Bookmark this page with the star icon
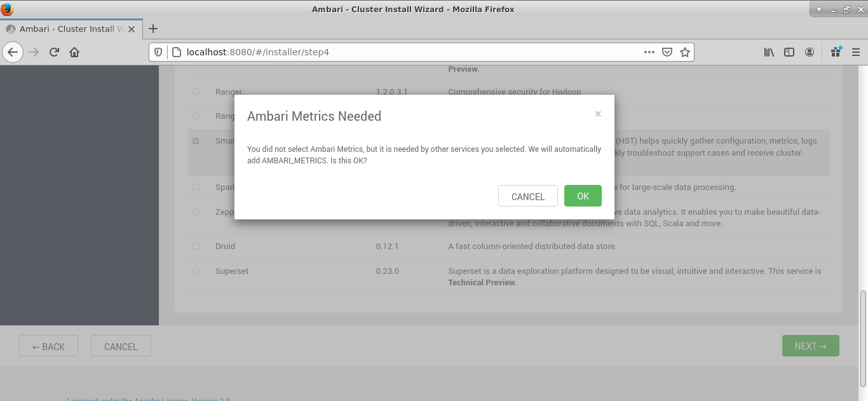The width and height of the screenshot is (868, 401). point(684,52)
